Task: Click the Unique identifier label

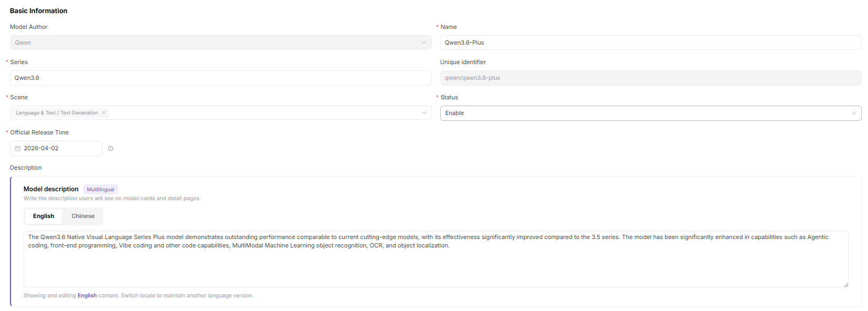Action: [x=463, y=62]
